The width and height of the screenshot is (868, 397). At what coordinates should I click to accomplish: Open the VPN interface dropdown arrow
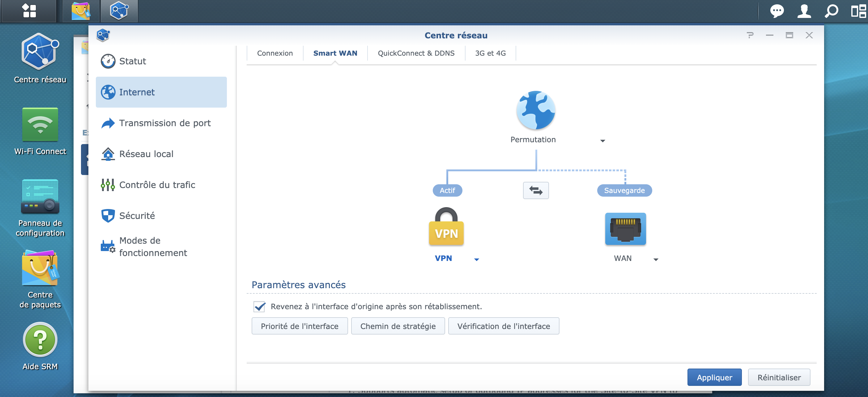click(x=476, y=259)
